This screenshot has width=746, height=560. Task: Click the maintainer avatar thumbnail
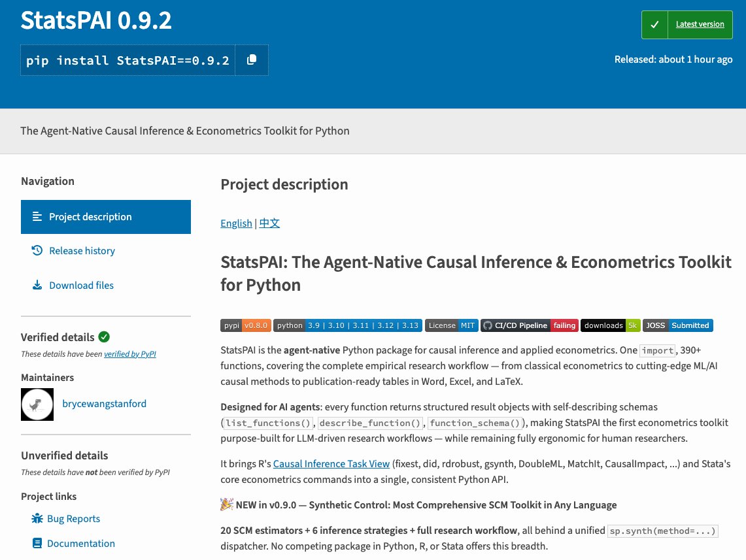coord(37,404)
